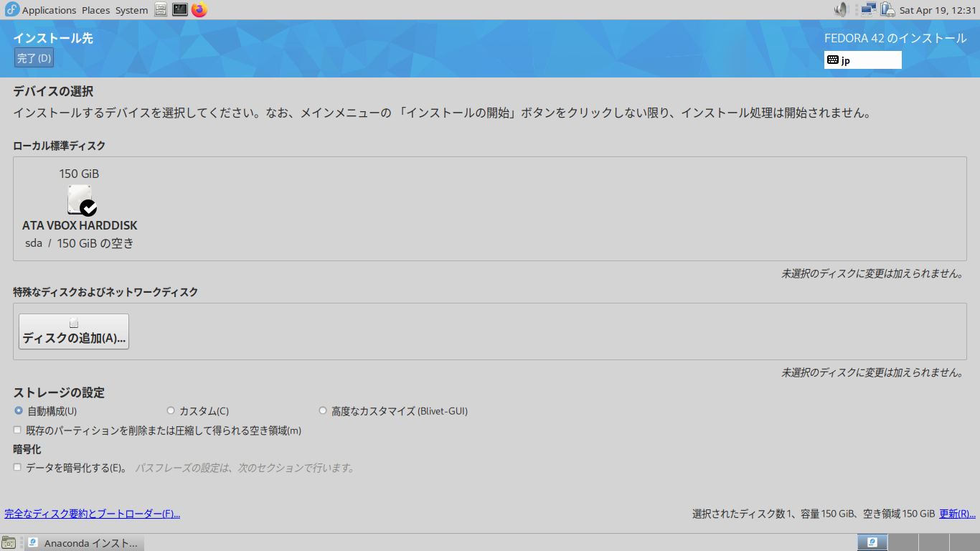
Task: Click the 特殊なディスクおよびネットワークディスク label
Action: 105,292
